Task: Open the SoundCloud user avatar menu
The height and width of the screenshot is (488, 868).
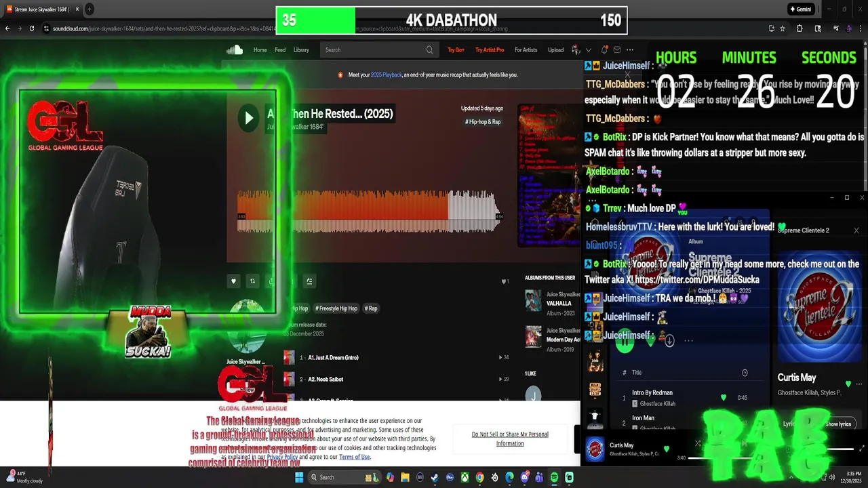Action: click(576, 49)
